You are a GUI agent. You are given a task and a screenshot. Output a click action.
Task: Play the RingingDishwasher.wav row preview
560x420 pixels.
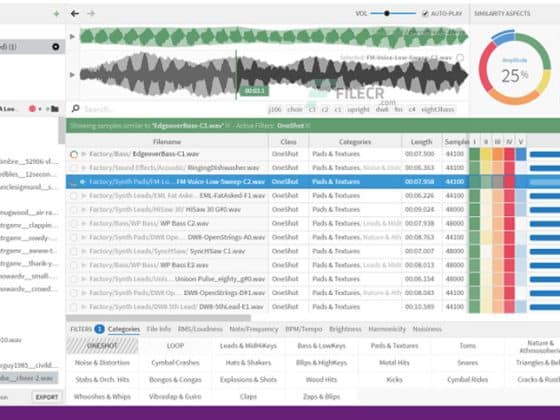(x=84, y=168)
